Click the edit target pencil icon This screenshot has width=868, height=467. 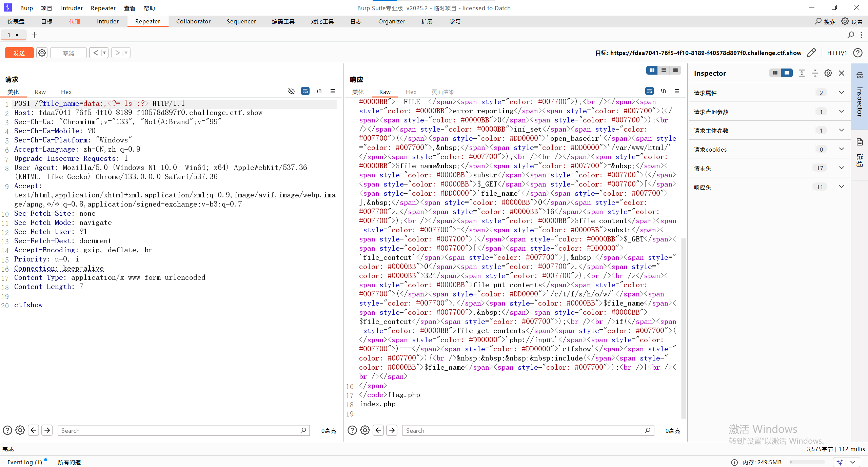(811, 53)
